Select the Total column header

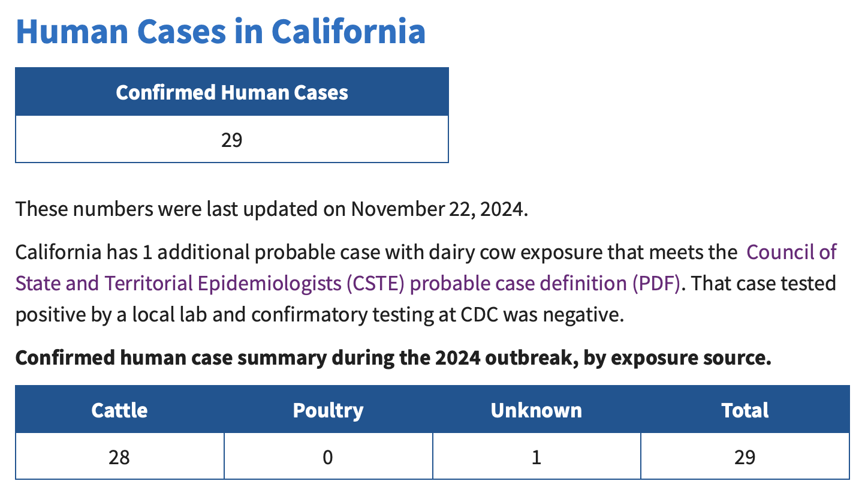click(745, 410)
